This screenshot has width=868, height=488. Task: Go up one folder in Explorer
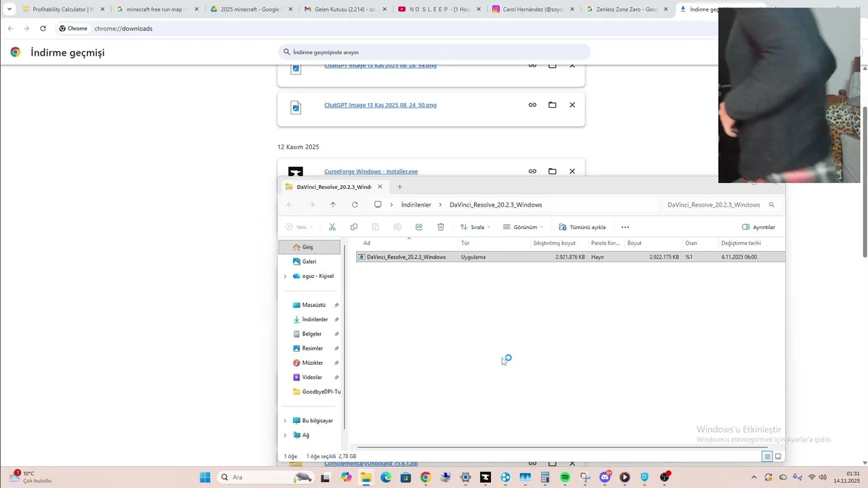pyautogui.click(x=333, y=205)
